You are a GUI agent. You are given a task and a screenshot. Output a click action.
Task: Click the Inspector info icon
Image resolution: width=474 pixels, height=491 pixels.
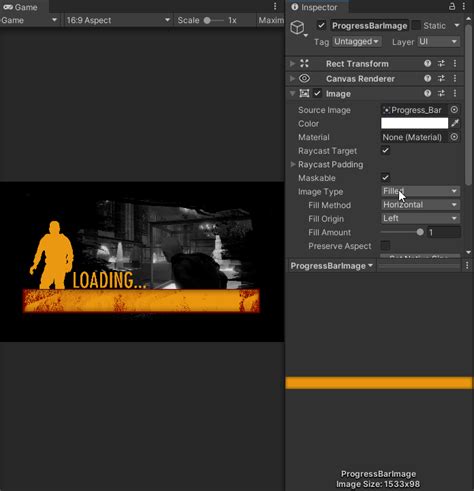click(295, 7)
